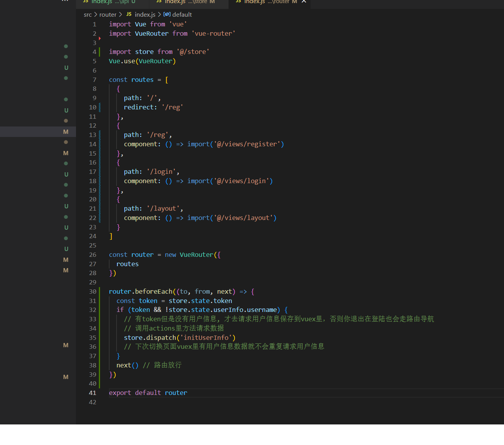Click store.state.token on line 31
Viewport: 504px width, 445px height.
(x=200, y=301)
